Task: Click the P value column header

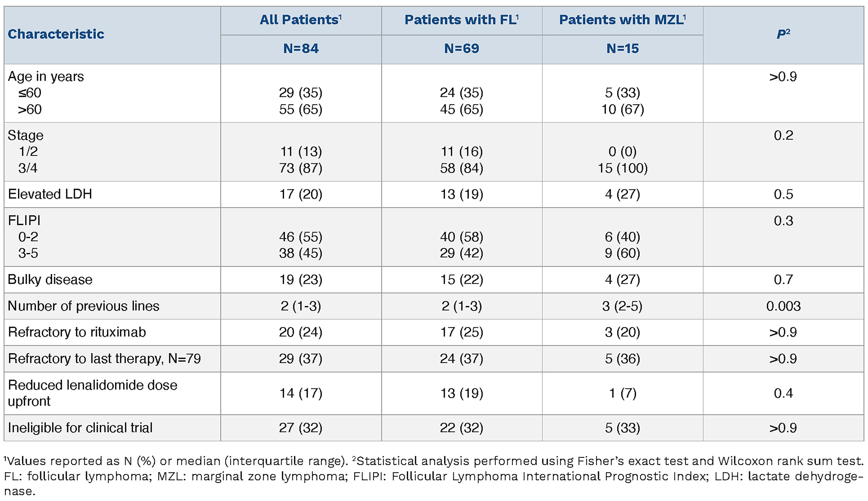Action: [783, 34]
